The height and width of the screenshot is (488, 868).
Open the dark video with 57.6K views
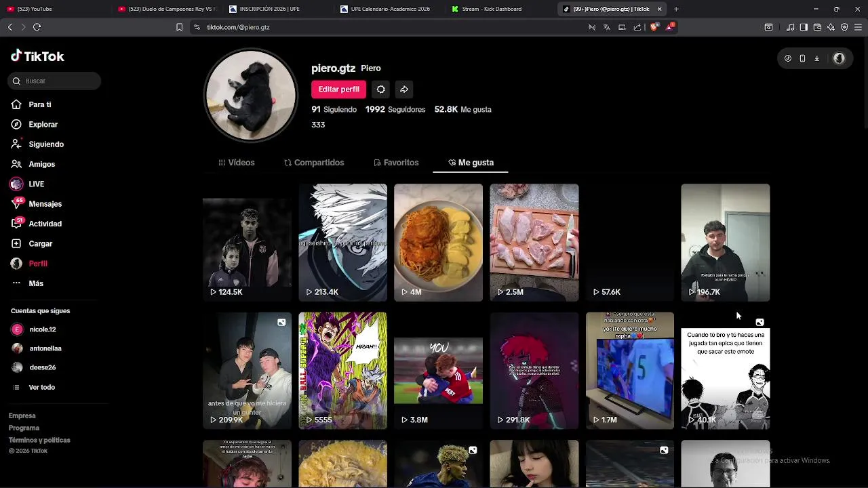pos(629,243)
